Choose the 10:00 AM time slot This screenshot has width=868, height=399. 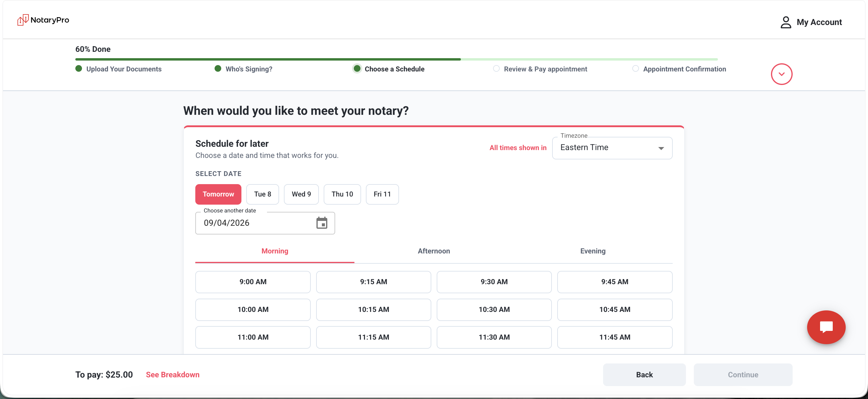click(253, 309)
